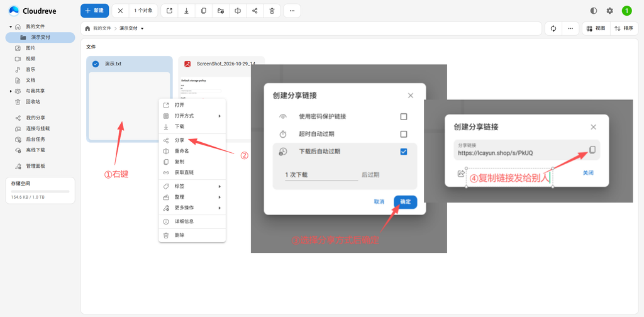The image size is (644, 317).
Task: Click toolbar copy icon
Action: (204, 11)
